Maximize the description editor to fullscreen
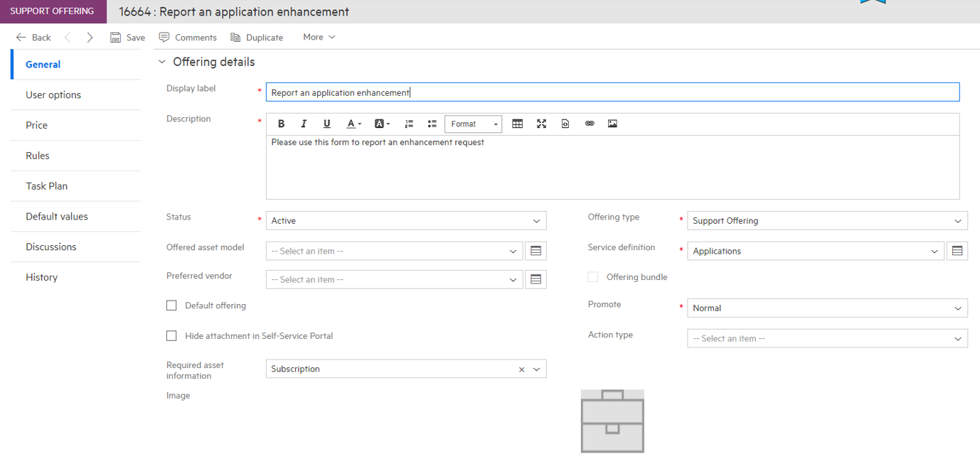 tap(541, 123)
